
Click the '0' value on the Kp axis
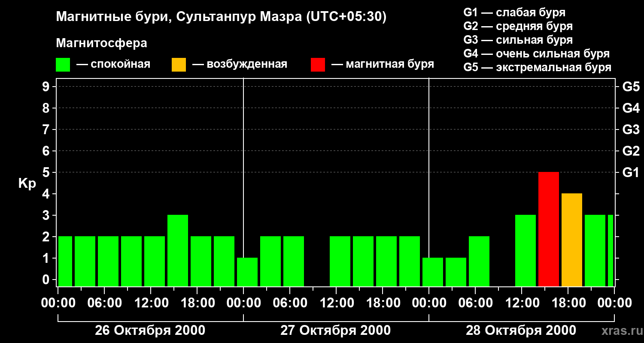click(x=47, y=280)
